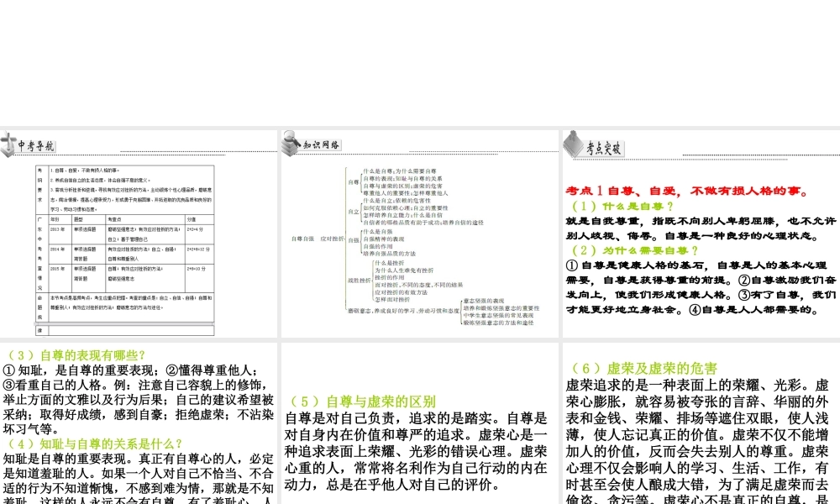
Task: Click the green text （2）为什么需要自尊？
Action: click(x=635, y=250)
